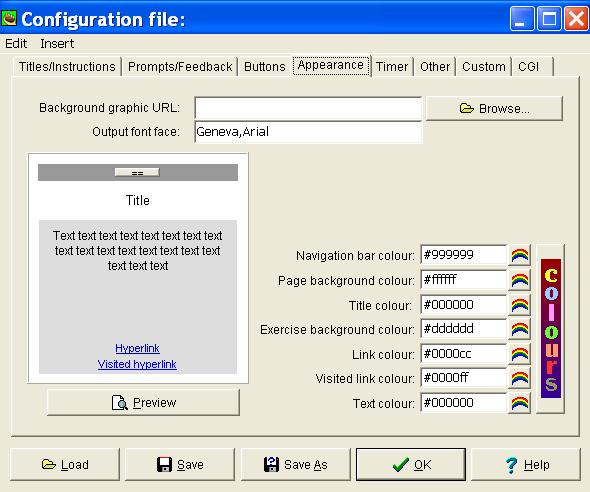Switch to the Buttons tab

coord(265,67)
